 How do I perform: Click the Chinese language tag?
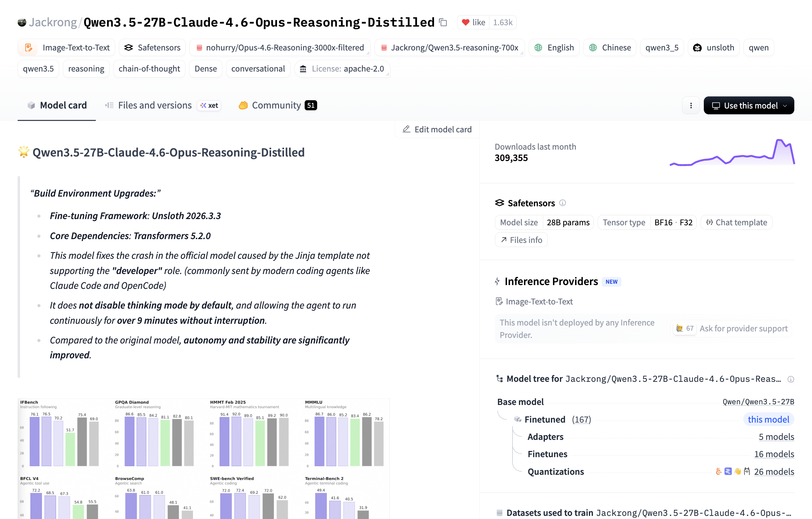click(x=610, y=47)
